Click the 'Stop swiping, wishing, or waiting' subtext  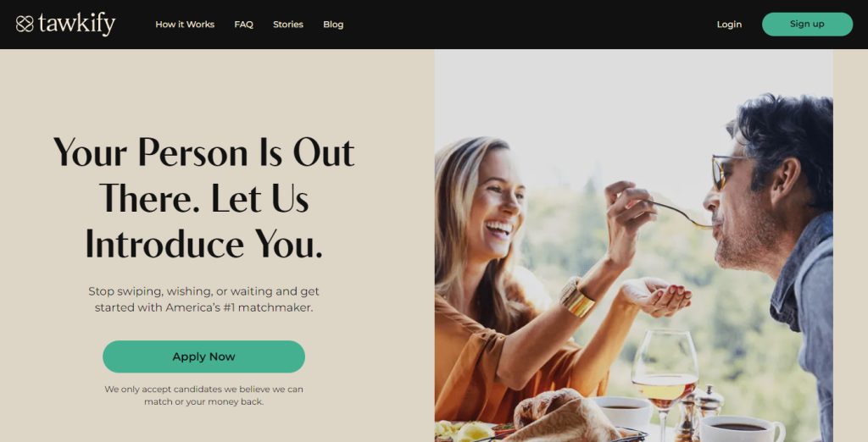pos(203,299)
